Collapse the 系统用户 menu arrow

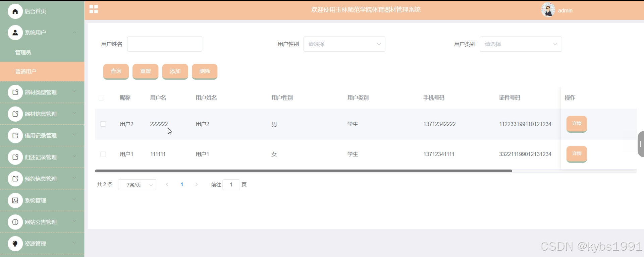[x=74, y=33]
